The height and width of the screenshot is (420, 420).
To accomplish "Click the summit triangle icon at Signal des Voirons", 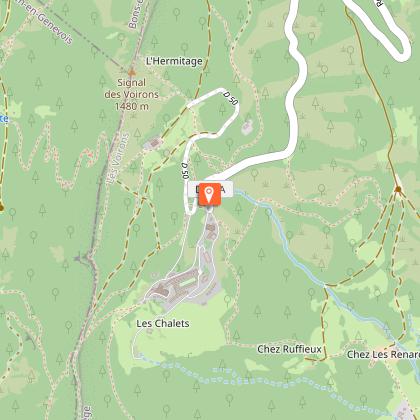I will (132, 72).
